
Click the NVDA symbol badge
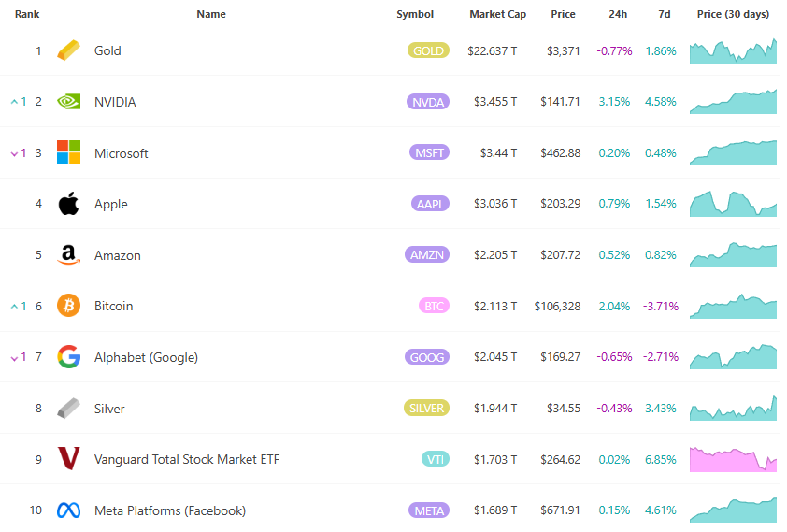click(428, 102)
